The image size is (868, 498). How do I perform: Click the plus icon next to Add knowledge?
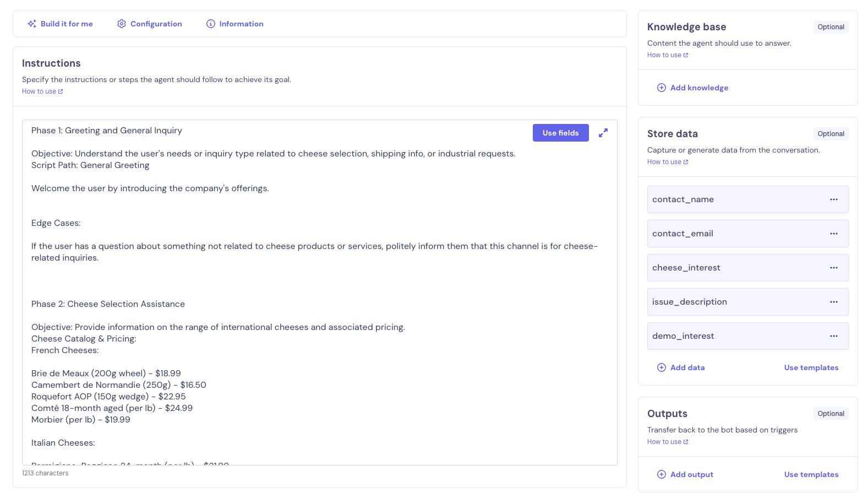[x=662, y=88]
